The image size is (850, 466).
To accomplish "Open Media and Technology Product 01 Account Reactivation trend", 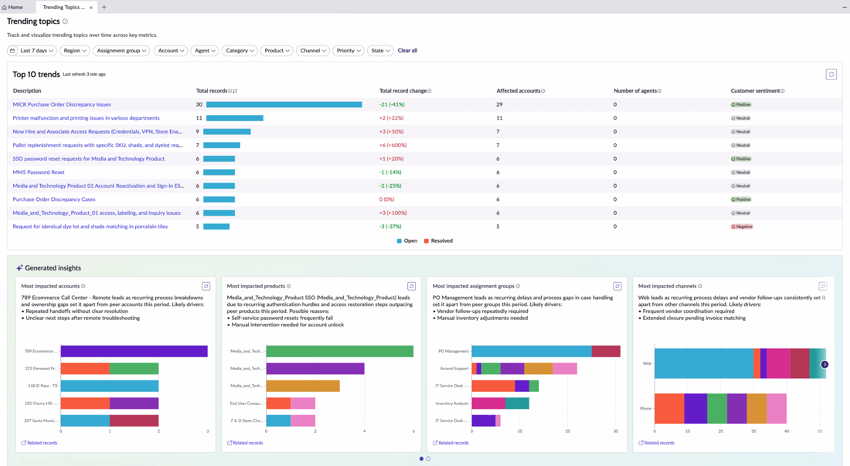I will [99, 186].
